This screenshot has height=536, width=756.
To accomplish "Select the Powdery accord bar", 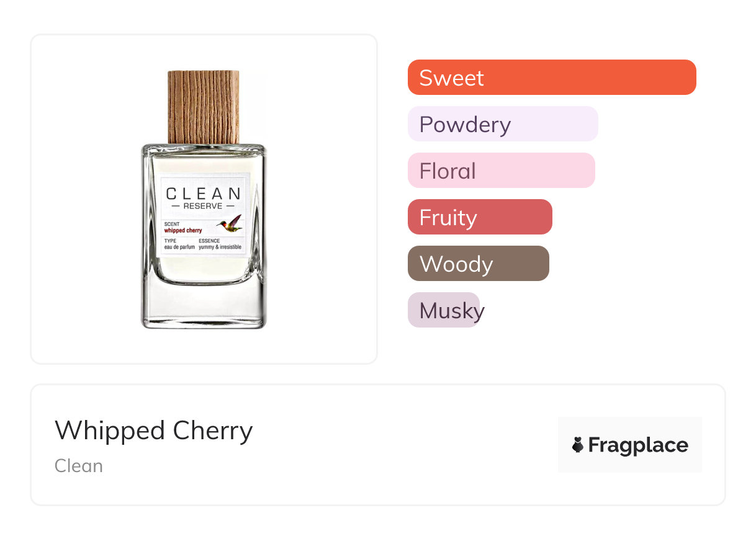I will (503, 124).
